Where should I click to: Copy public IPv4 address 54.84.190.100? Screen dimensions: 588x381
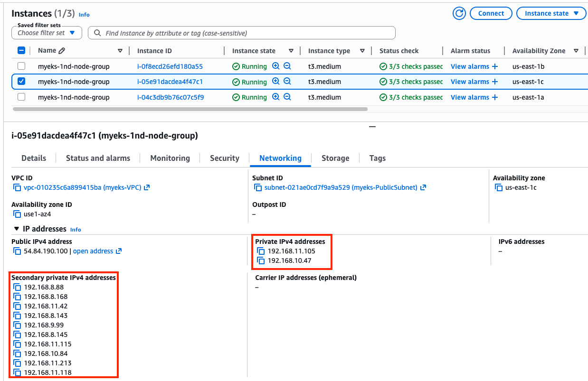click(x=18, y=251)
